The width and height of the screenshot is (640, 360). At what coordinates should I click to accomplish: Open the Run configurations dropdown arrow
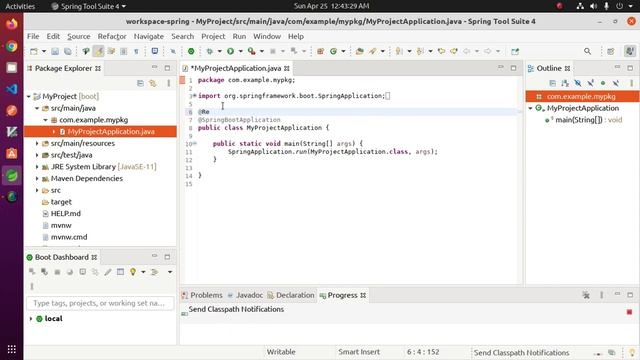click(240, 51)
